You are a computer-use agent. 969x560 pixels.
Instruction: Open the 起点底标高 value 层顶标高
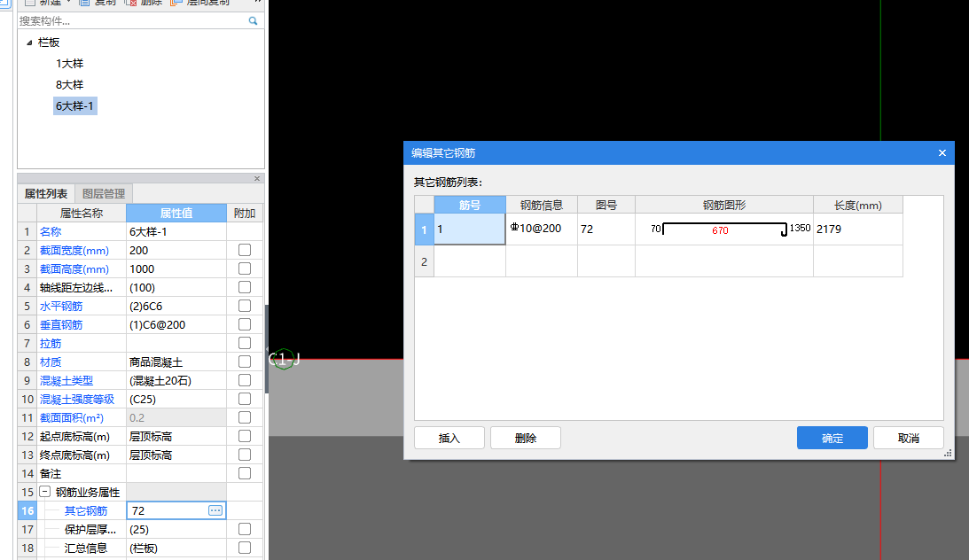(176, 437)
